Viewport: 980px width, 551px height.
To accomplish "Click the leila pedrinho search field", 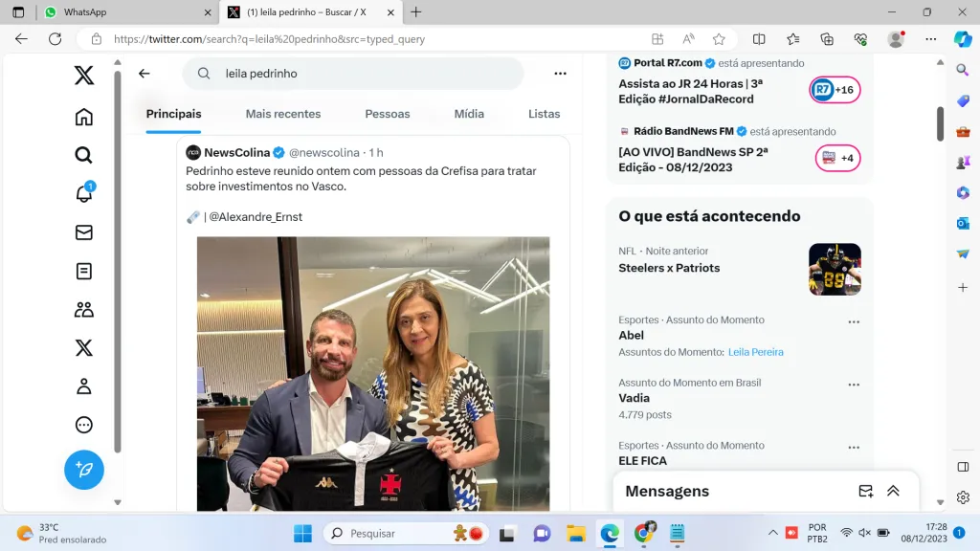I will (364, 74).
